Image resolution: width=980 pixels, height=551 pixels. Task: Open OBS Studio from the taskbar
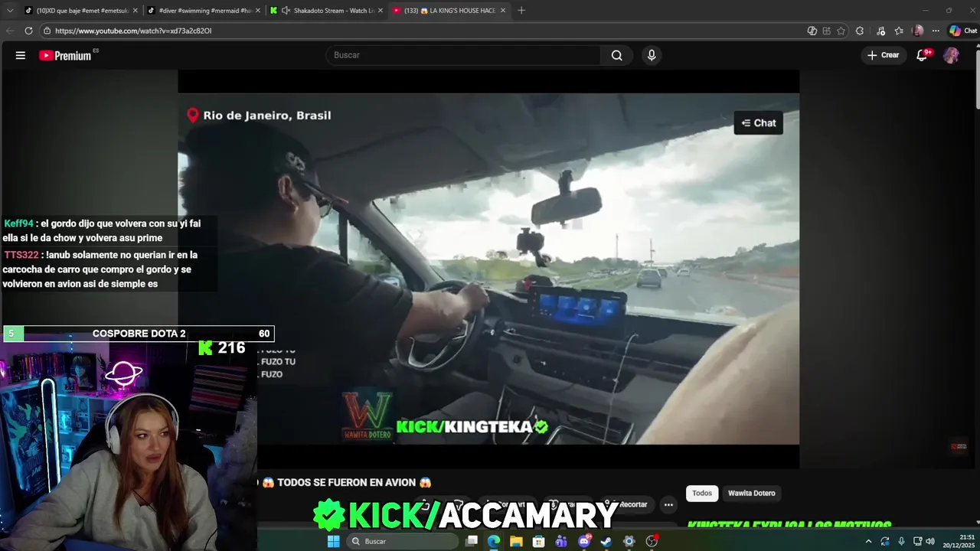[652, 541]
